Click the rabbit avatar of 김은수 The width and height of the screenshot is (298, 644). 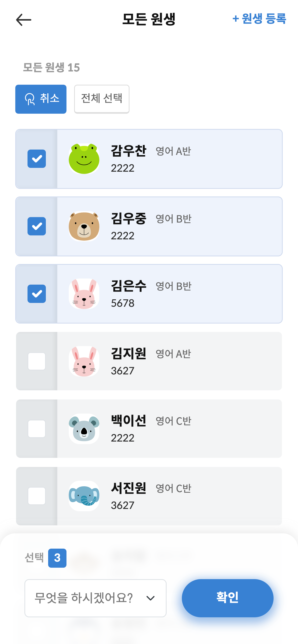coord(84,294)
